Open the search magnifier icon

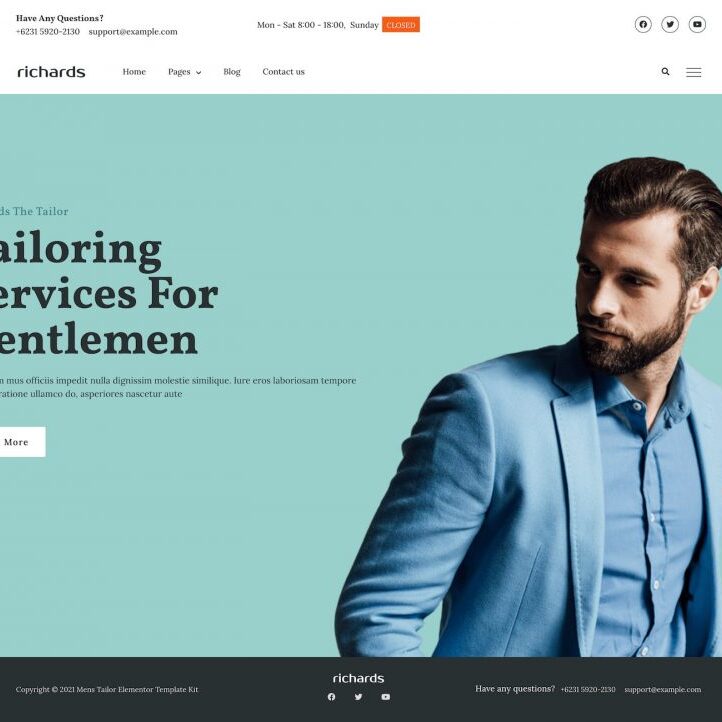665,71
